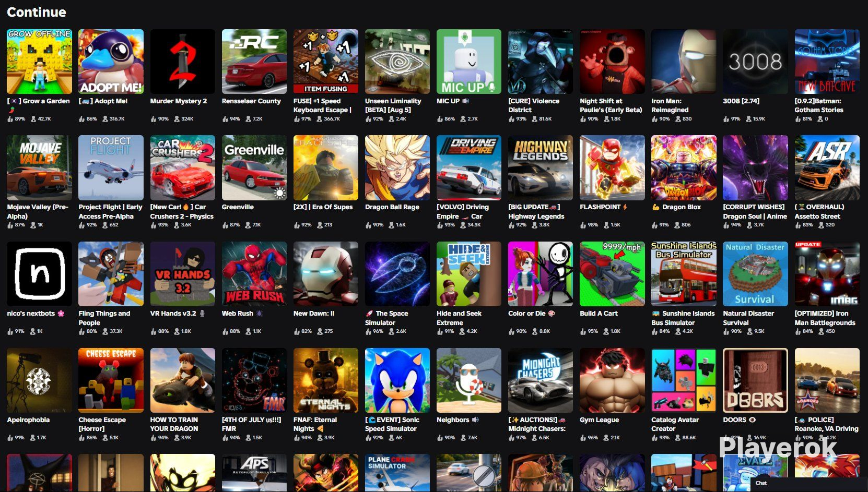Click the Midnight Chasers game icon

[x=540, y=380]
